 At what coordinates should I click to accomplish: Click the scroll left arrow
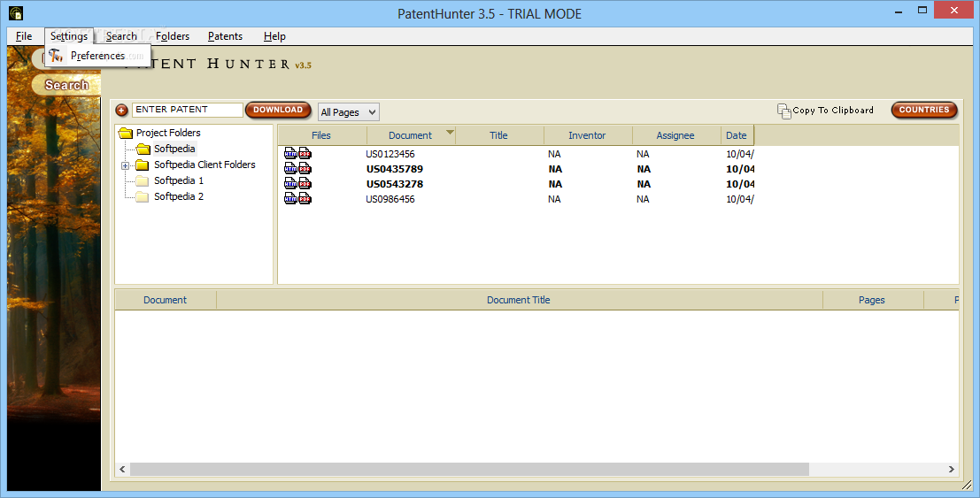click(x=122, y=470)
